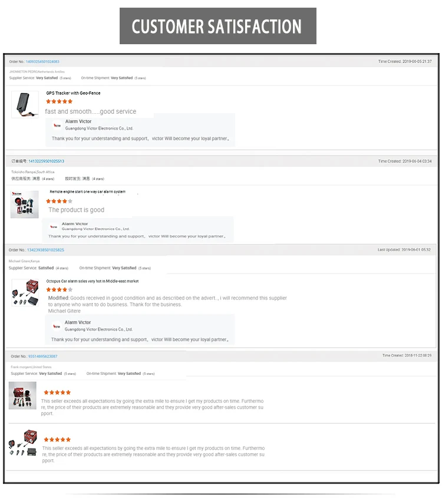Click the CUSTOMER SATISFACTION header banner
This screenshot has width=442, height=504.
click(218, 26)
